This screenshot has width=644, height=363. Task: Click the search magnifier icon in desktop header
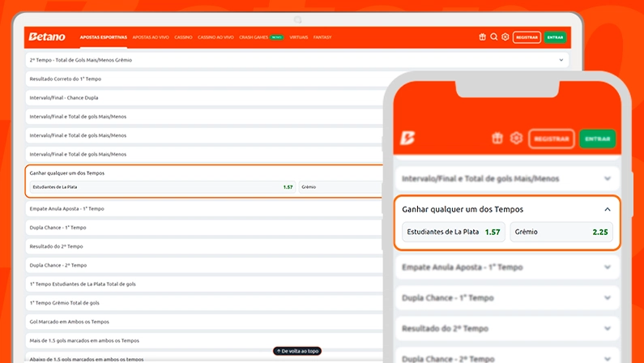(x=493, y=37)
